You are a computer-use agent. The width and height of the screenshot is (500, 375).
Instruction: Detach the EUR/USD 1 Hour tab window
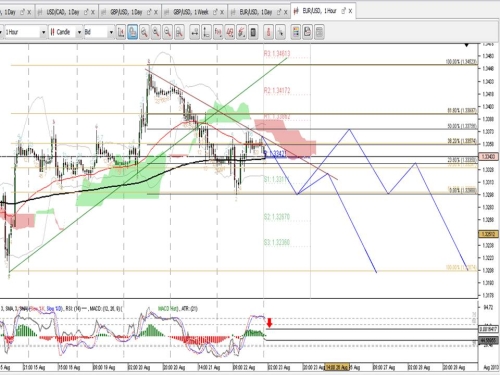coord(344,11)
